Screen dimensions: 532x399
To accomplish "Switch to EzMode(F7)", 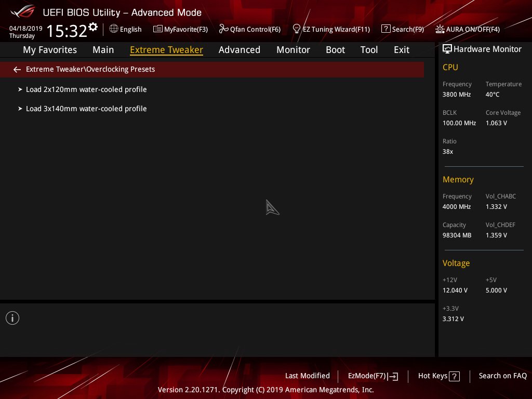I will 367,376.
